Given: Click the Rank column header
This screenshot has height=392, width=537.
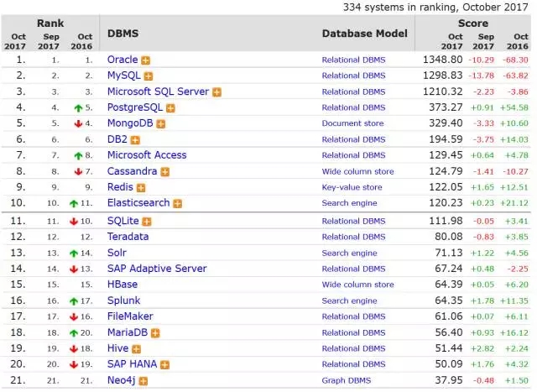Looking at the screenshot, I should tap(50, 24).
